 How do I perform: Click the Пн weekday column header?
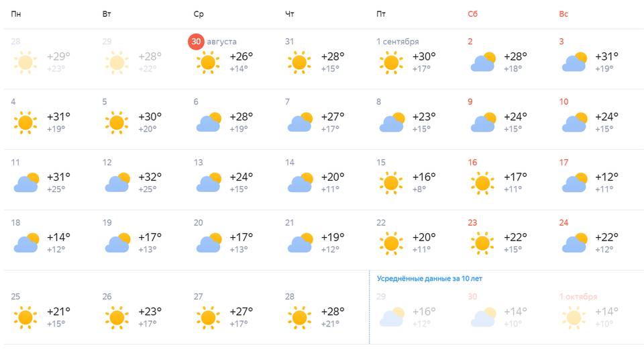(x=17, y=14)
